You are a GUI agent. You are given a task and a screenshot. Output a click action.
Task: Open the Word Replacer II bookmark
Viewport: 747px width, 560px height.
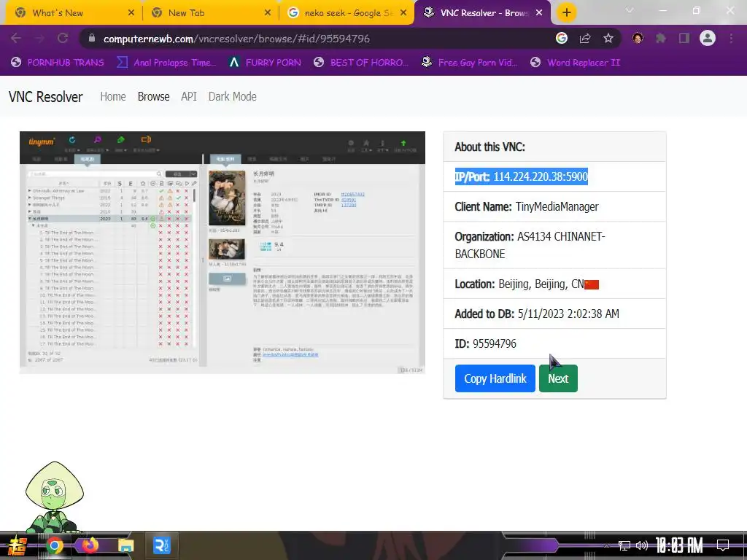(575, 63)
